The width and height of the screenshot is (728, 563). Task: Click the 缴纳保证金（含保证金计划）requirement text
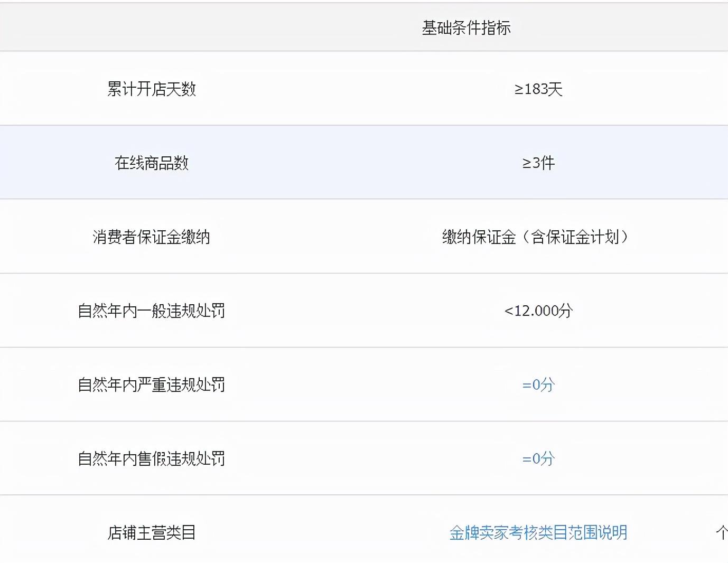pos(536,237)
